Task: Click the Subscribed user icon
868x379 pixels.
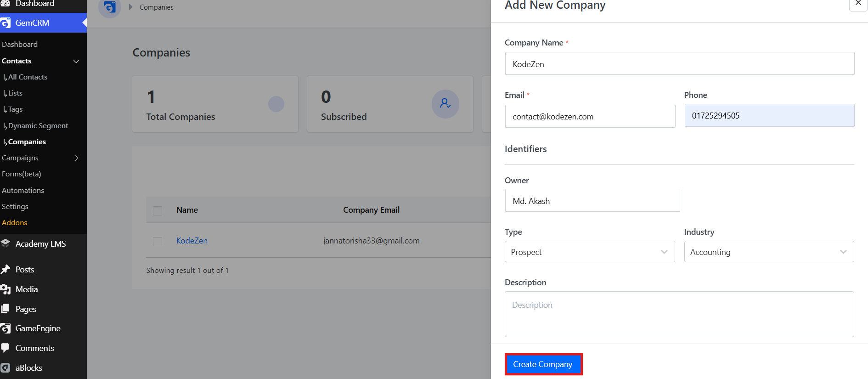Action: [x=445, y=104]
